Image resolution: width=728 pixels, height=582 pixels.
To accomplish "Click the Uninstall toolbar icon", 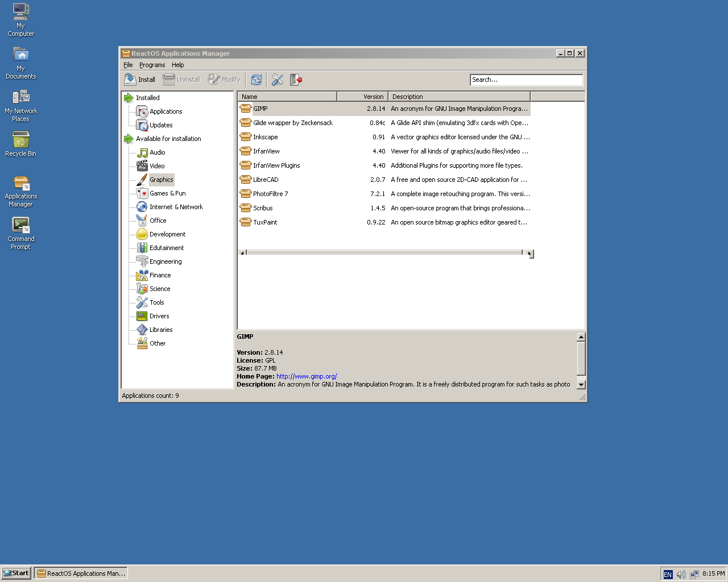I will [x=169, y=80].
